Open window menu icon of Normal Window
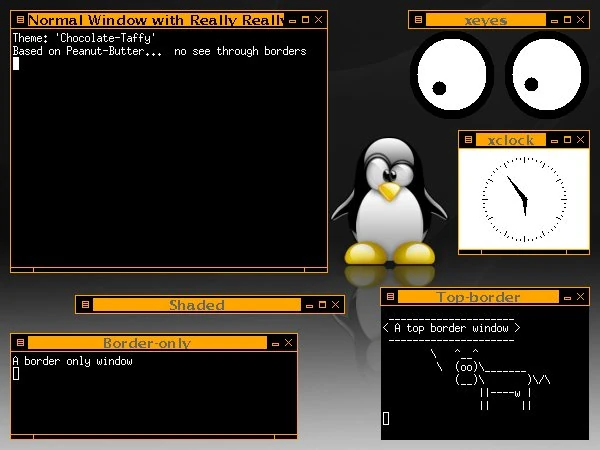The image size is (600, 450). coord(20,20)
